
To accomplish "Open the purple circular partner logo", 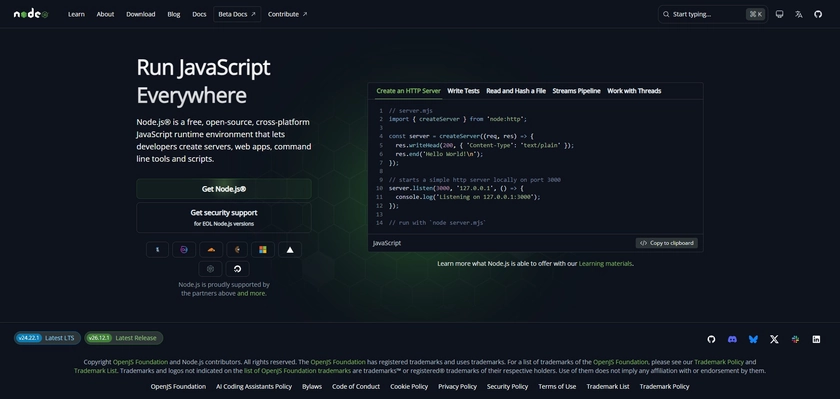I will pyautogui.click(x=184, y=250).
